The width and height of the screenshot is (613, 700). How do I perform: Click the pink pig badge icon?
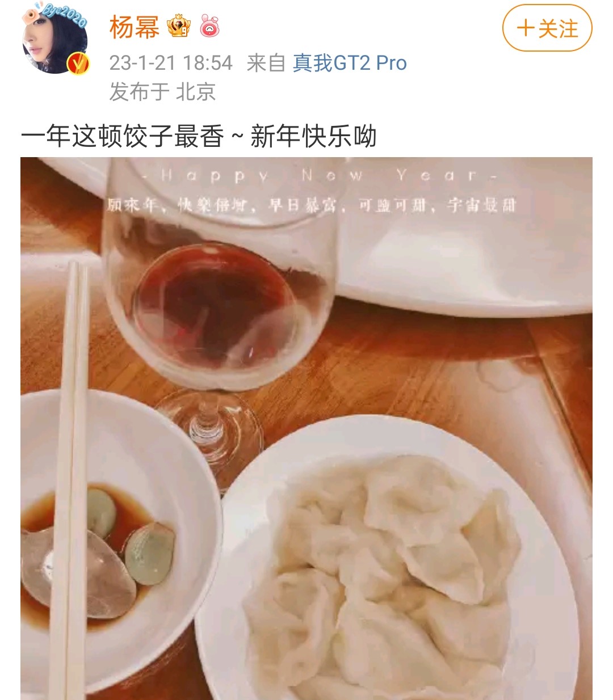209,27
